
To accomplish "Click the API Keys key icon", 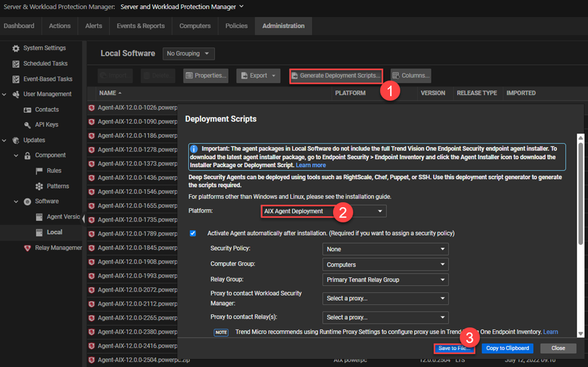I will point(27,125).
